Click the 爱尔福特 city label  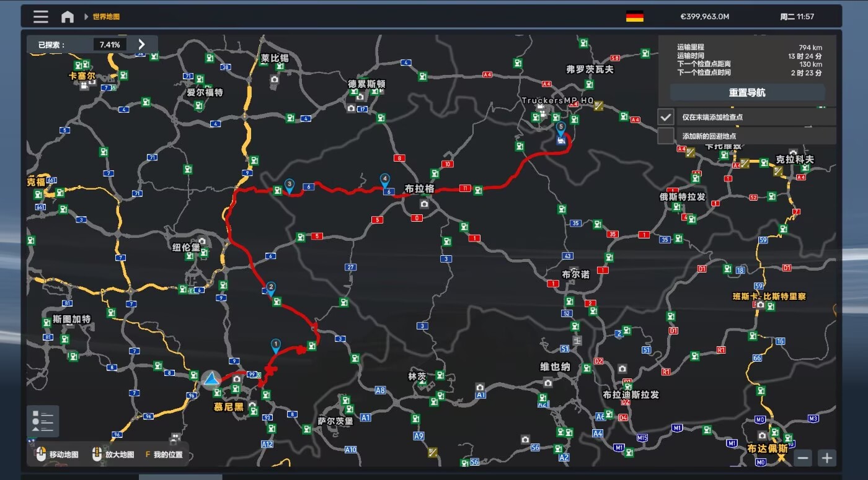pyautogui.click(x=205, y=92)
